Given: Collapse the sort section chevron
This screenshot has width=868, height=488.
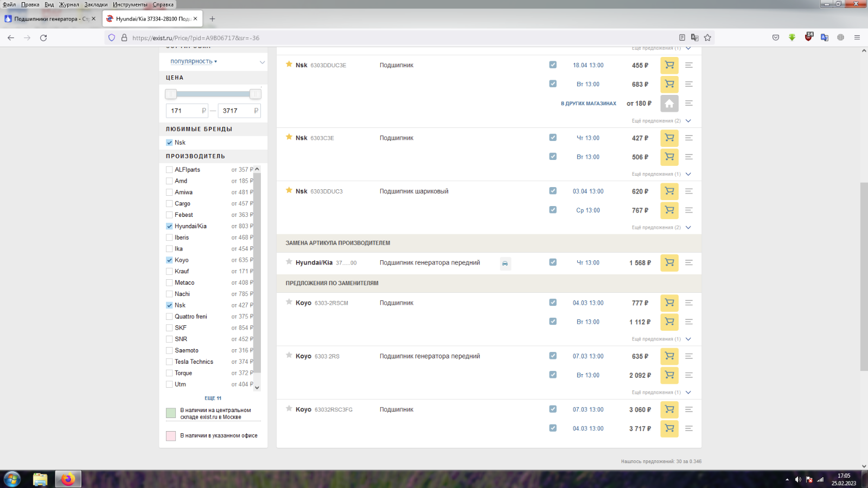Looking at the screenshot, I should pos(262,62).
